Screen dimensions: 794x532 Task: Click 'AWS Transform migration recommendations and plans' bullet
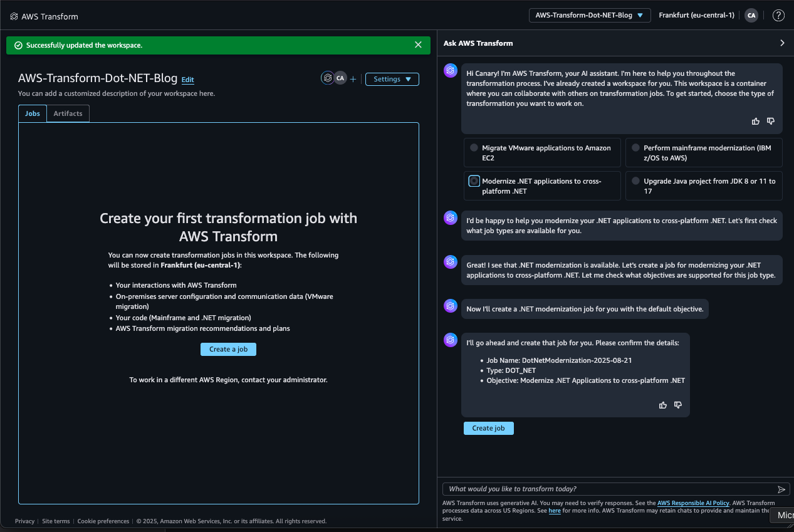202,328
